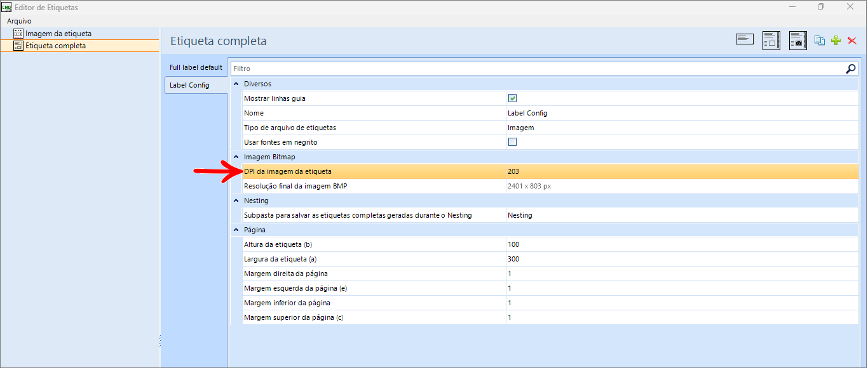Click the label page with camera icon
Image resolution: width=868 pixels, height=370 pixels.
click(x=798, y=40)
